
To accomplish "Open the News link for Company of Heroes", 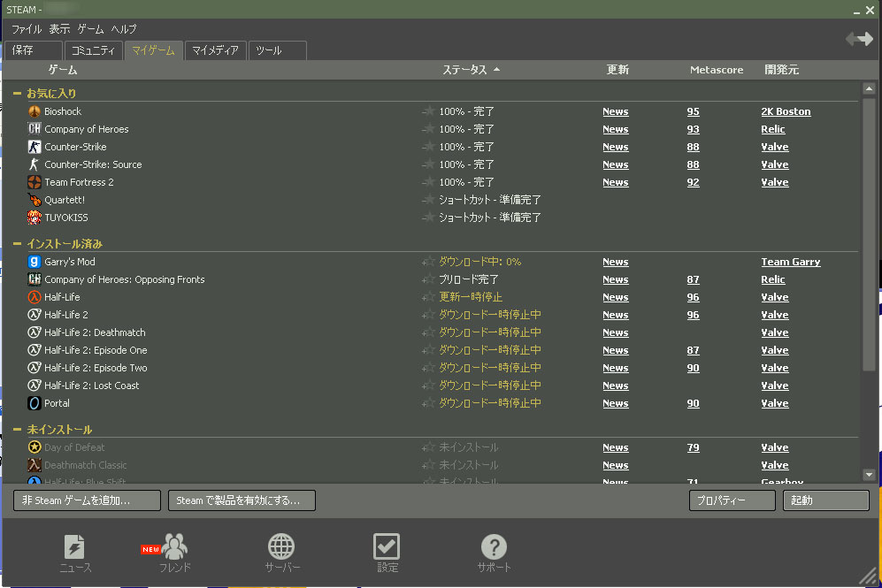I will point(615,129).
